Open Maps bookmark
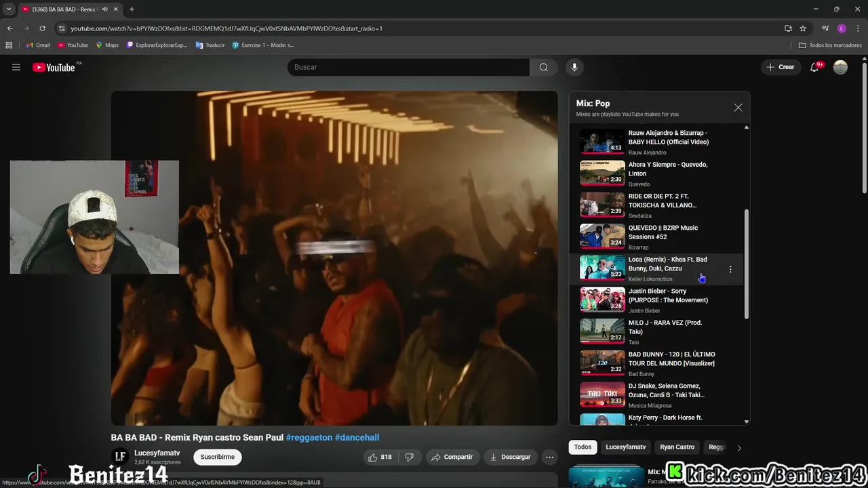 point(107,45)
